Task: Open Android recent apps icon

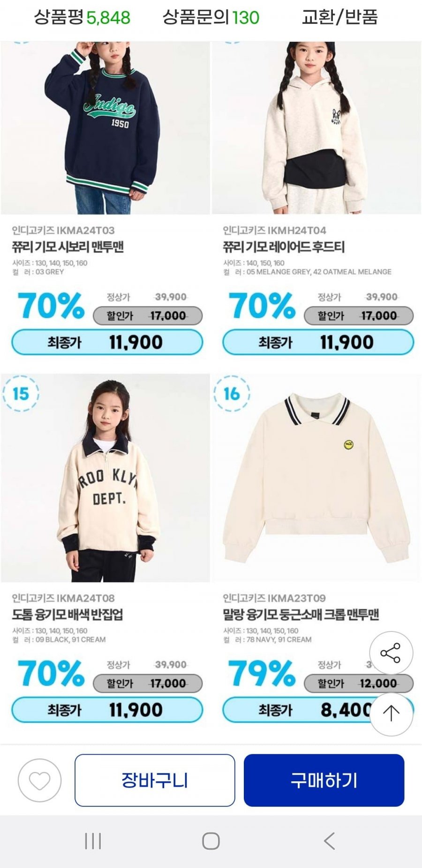Action: point(93,841)
